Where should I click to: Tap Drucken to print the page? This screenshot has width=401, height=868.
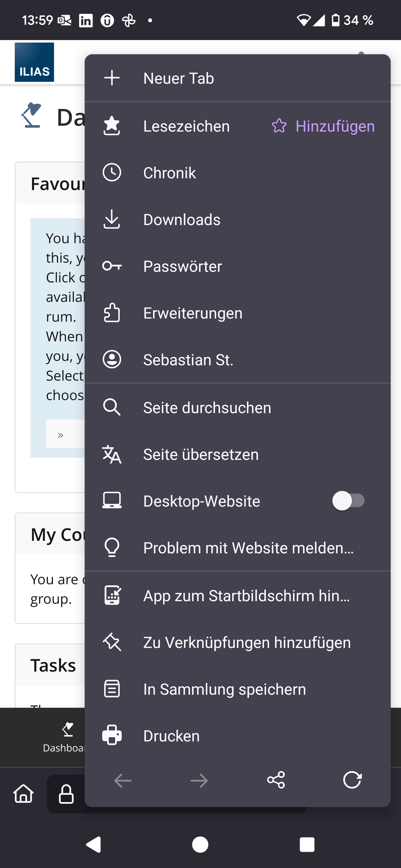pyautogui.click(x=171, y=736)
